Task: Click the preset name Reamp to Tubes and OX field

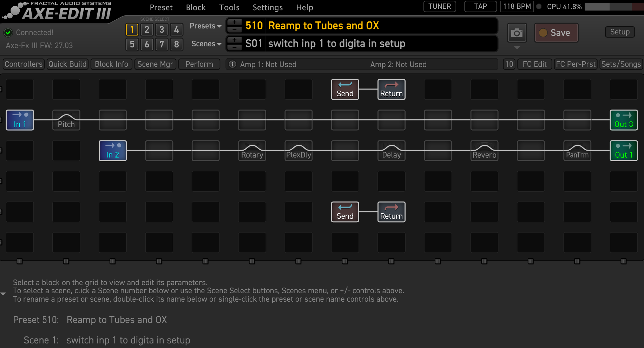Action: (x=381, y=26)
